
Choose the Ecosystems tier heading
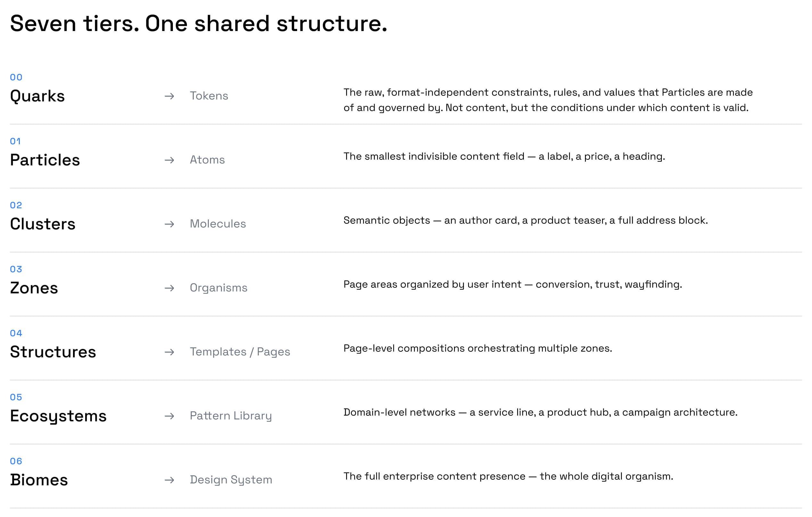(x=58, y=417)
